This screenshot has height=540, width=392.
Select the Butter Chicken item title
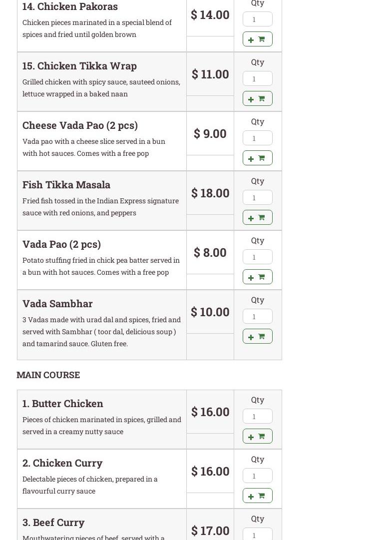click(63, 403)
